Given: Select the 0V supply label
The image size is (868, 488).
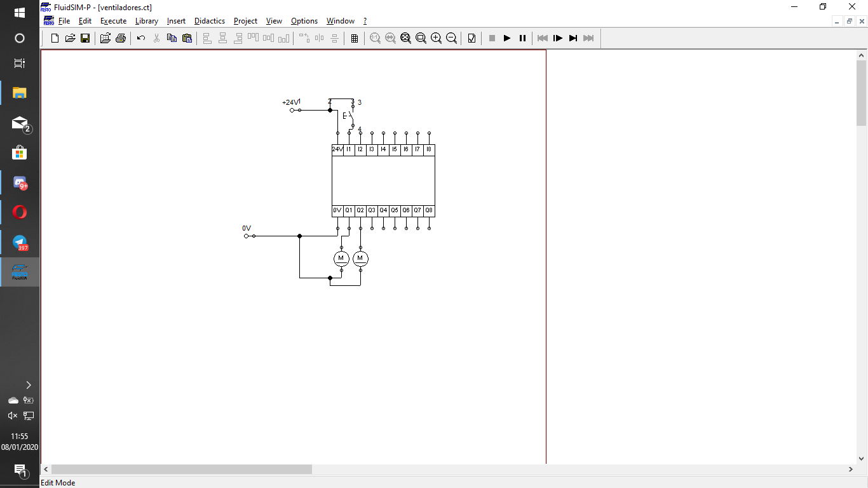Looking at the screenshot, I should tap(247, 228).
